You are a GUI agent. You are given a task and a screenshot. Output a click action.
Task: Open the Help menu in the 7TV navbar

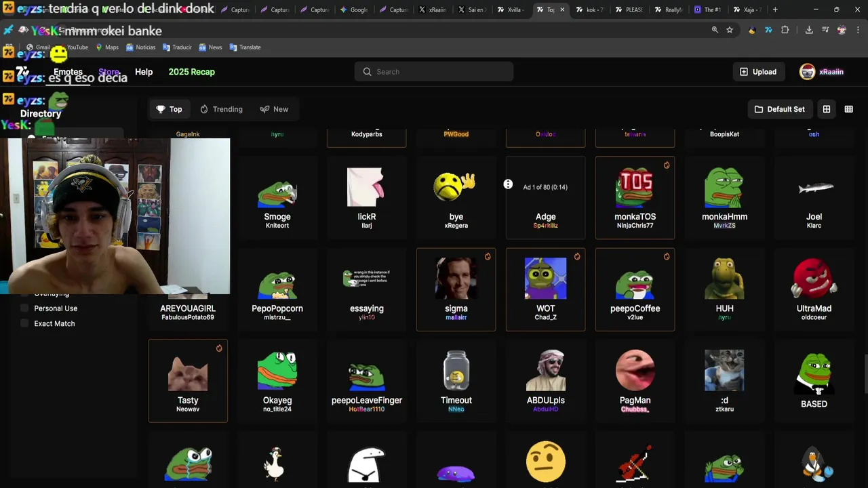(x=144, y=72)
